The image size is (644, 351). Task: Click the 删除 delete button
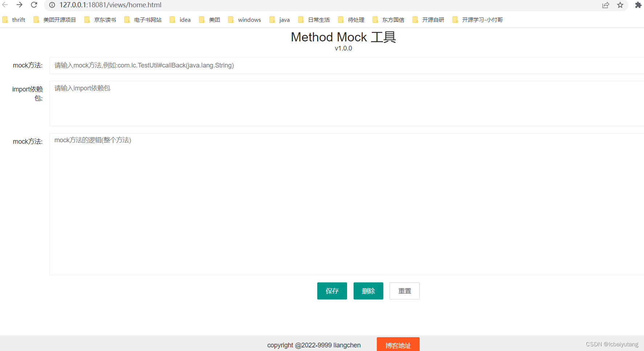pos(368,291)
